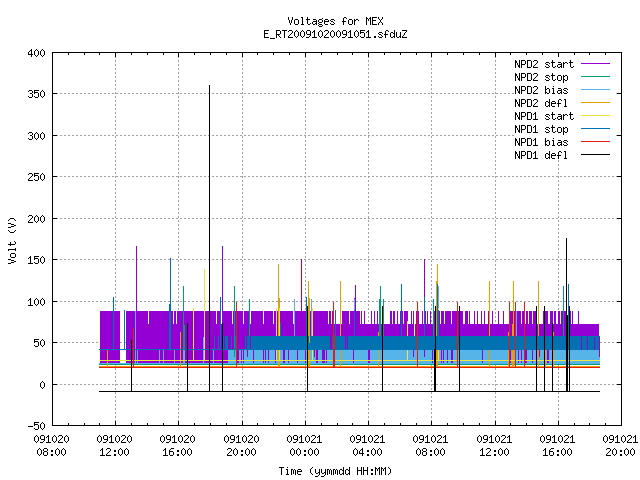
Task: Click the 300 y-axis tick label
Action: click(36, 136)
